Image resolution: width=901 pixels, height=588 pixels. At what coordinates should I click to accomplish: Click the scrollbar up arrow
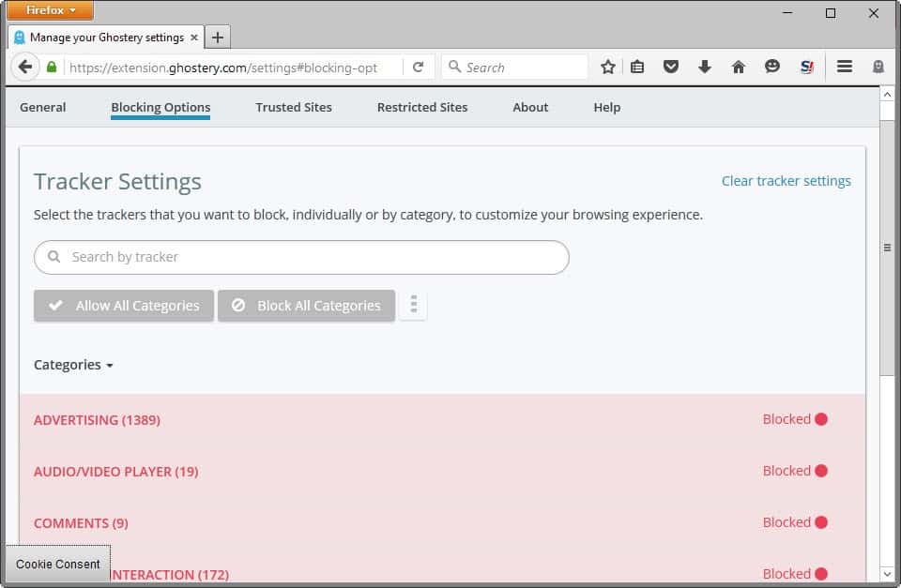coord(887,94)
